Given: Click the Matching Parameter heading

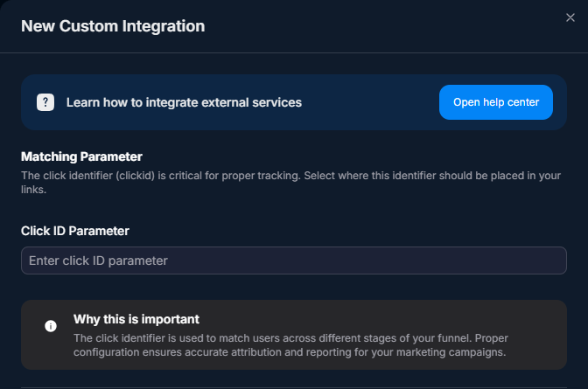Looking at the screenshot, I should click(81, 156).
